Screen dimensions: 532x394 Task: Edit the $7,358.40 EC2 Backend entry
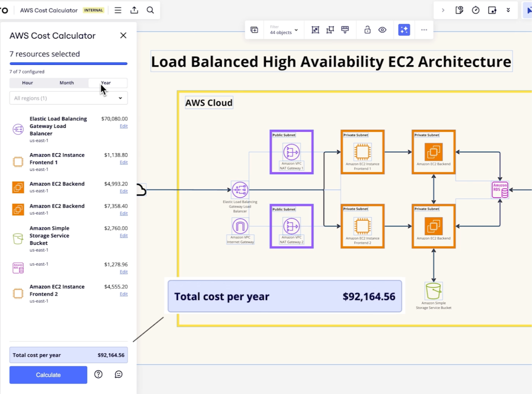tap(124, 213)
